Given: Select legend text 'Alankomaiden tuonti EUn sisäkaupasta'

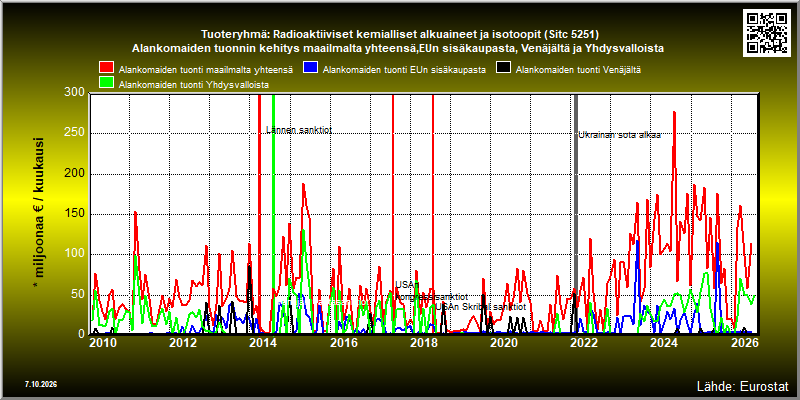Looking at the screenshot, I should coord(404,70).
